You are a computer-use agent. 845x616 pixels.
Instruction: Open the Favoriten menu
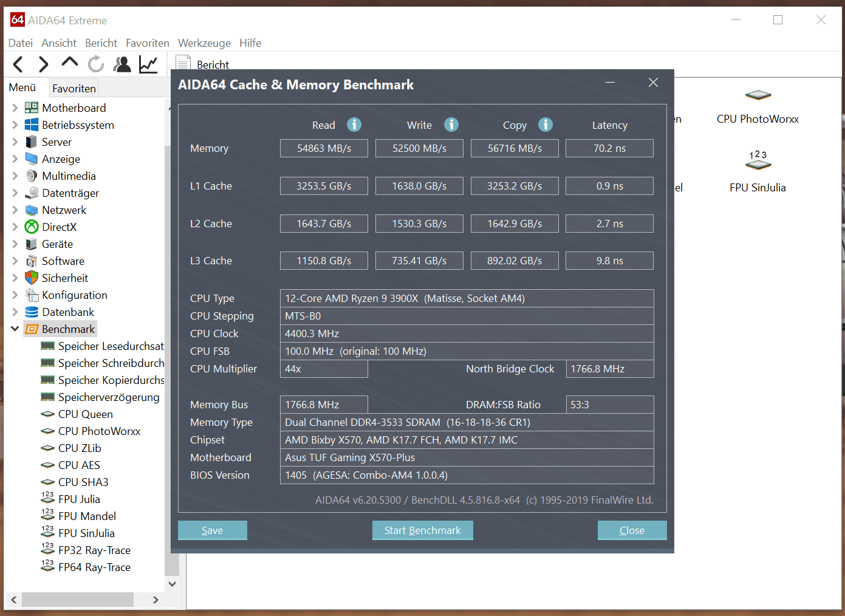(148, 43)
